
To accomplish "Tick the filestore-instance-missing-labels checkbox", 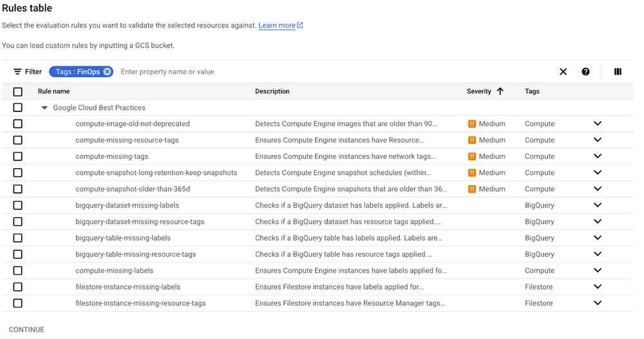I will 18,287.
